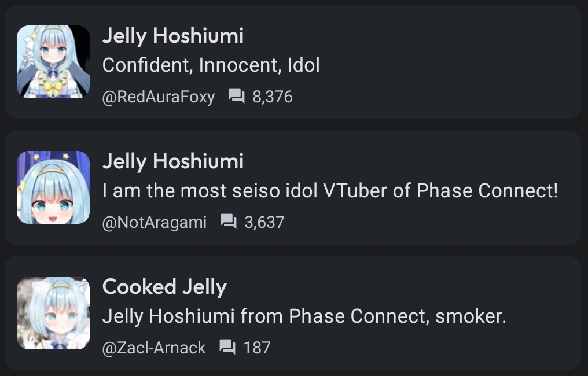Select the "most seiso idol VTuber" tagline
This screenshot has height=376, width=588.
pos(330,191)
